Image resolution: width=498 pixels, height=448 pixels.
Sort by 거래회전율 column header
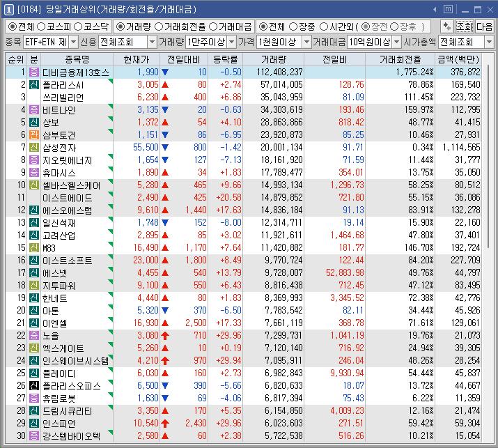tap(400, 59)
